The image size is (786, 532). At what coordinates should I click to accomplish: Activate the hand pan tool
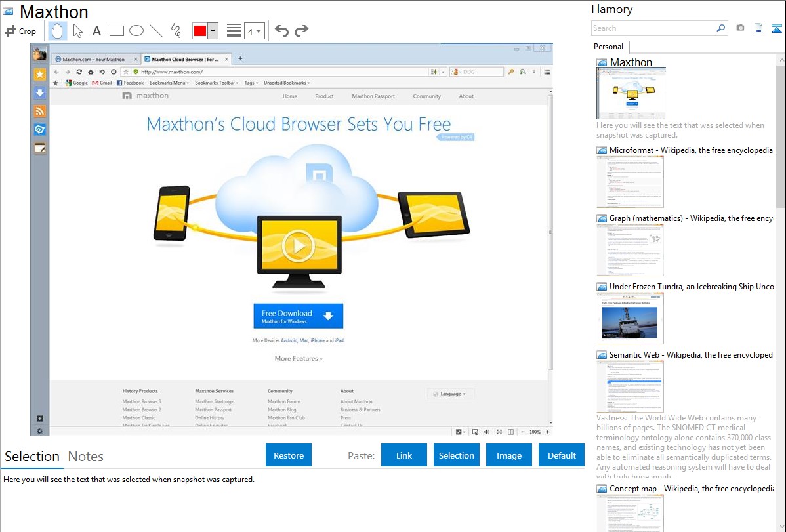[x=57, y=31]
